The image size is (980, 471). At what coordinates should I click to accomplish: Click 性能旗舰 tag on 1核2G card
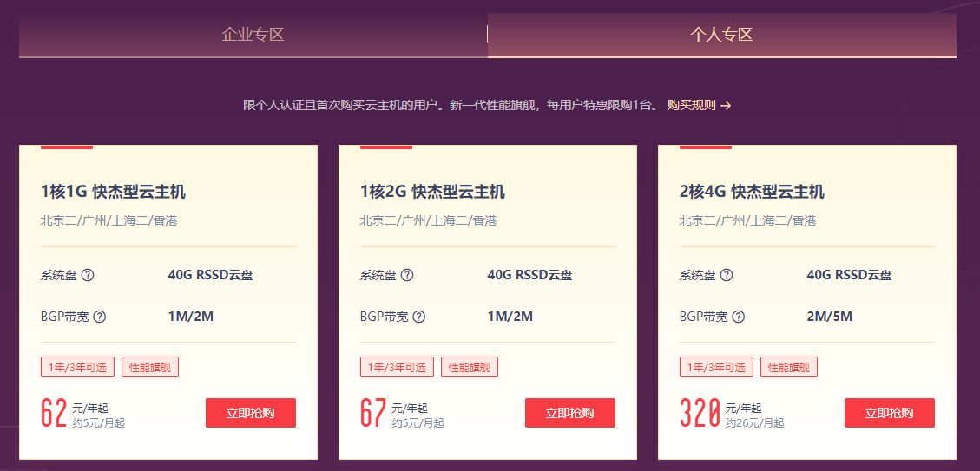click(x=469, y=367)
